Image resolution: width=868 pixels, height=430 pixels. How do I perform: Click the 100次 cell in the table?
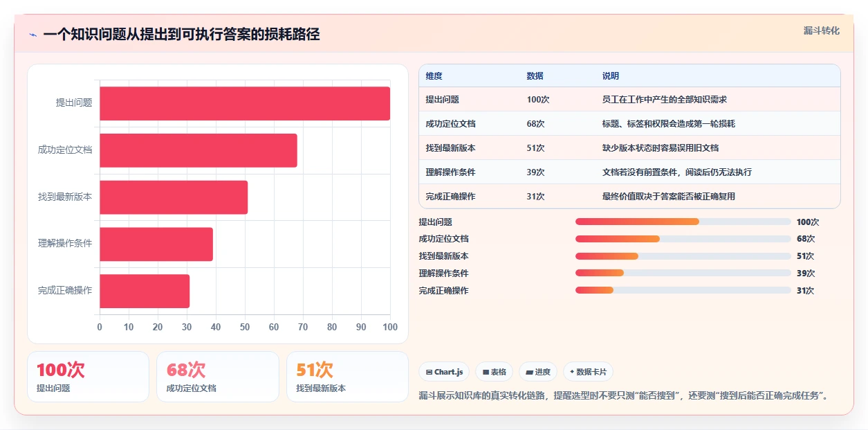coord(538,100)
